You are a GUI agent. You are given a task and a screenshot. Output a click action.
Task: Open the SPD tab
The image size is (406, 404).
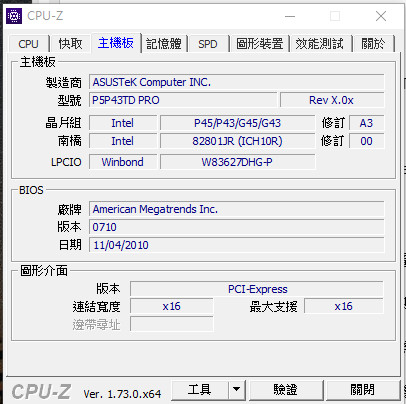click(208, 44)
